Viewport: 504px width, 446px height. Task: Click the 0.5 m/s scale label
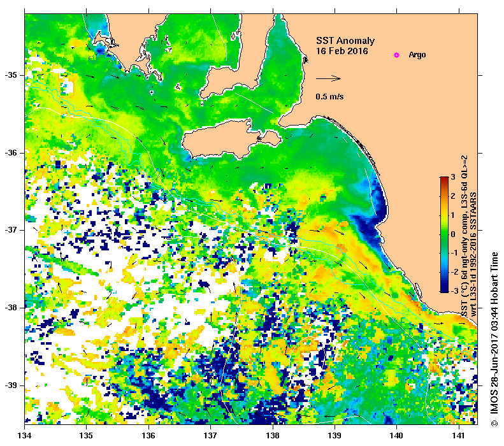tap(329, 96)
